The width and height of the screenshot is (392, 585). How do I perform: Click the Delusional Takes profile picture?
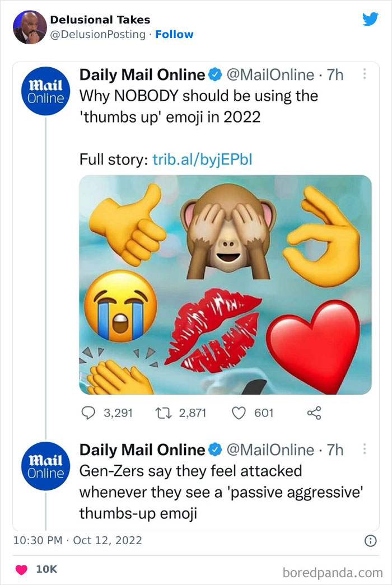click(x=29, y=25)
